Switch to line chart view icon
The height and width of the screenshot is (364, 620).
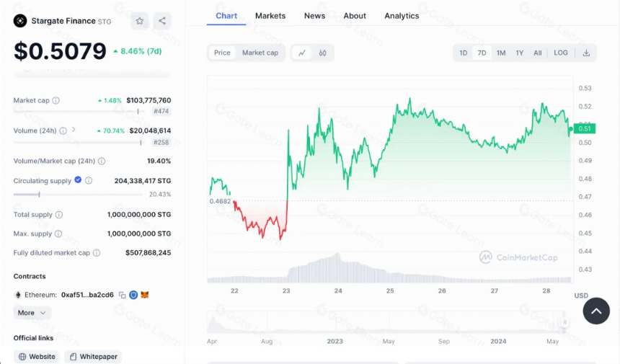[302, 53]
